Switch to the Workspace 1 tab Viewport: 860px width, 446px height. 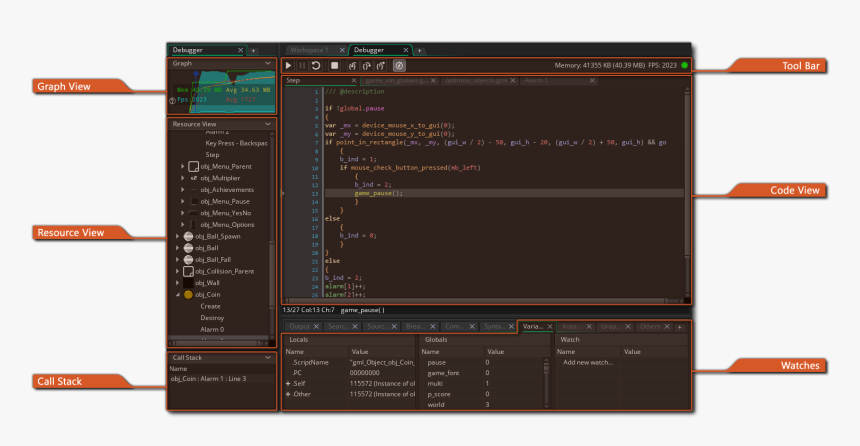310,50
